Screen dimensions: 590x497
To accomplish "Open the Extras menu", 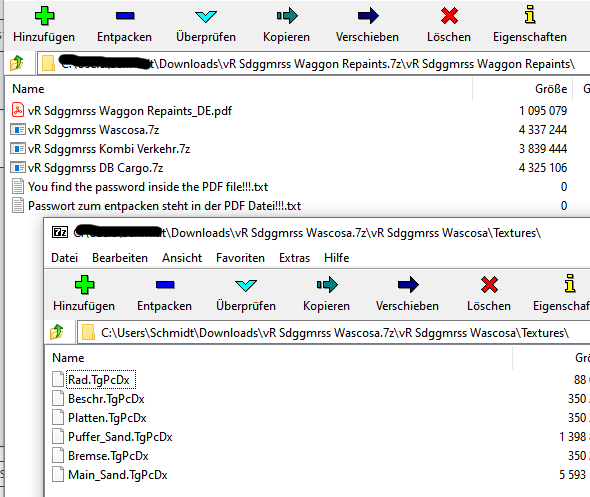I will coord(295,258).
